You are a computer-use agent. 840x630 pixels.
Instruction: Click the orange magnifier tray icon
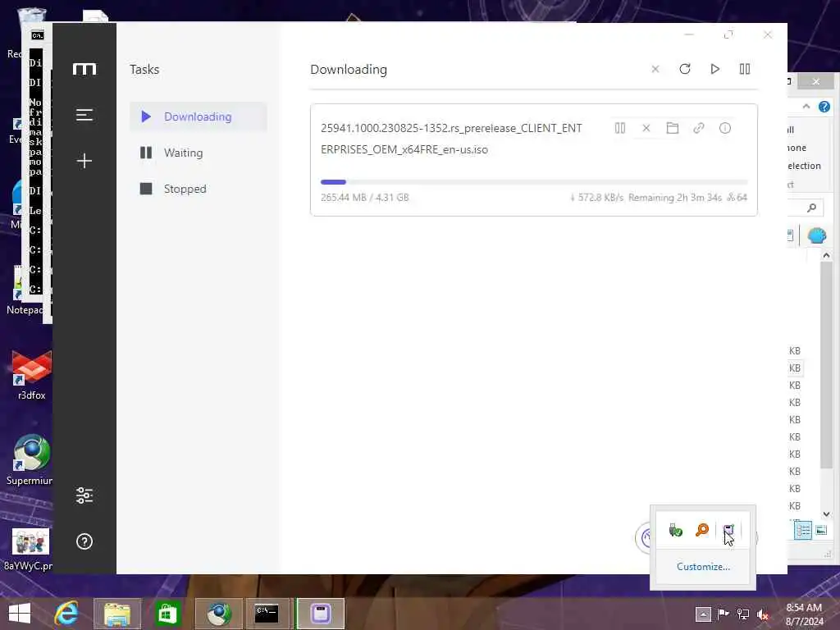702,531
